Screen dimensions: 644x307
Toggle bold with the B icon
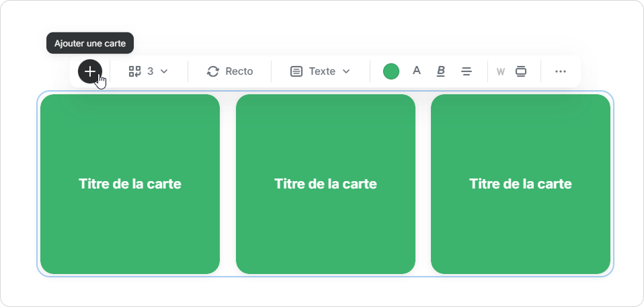click(x=441, y=71)
